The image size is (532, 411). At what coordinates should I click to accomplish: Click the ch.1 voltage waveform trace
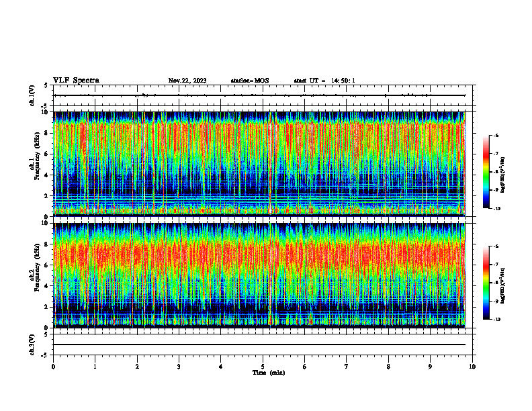click(259, 95)
